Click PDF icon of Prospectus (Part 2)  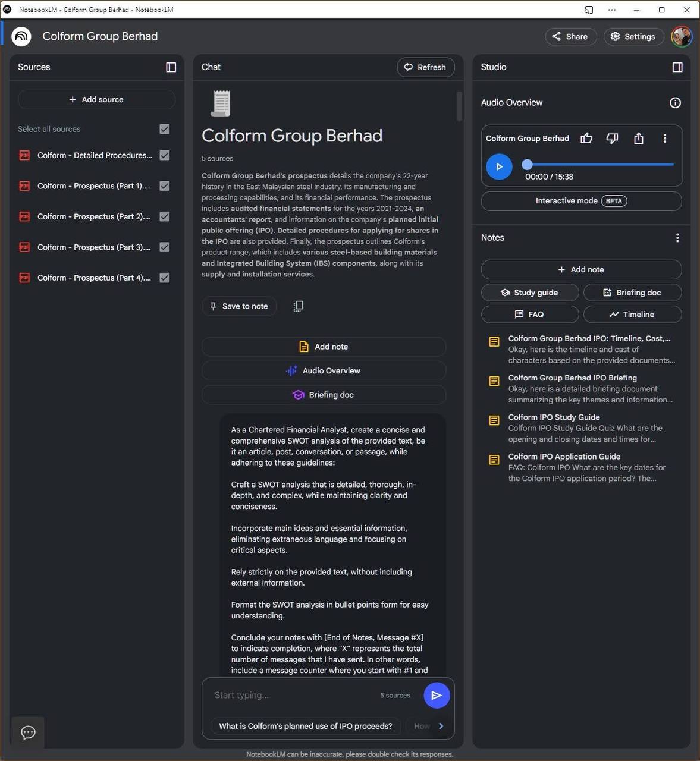point(24,216)
